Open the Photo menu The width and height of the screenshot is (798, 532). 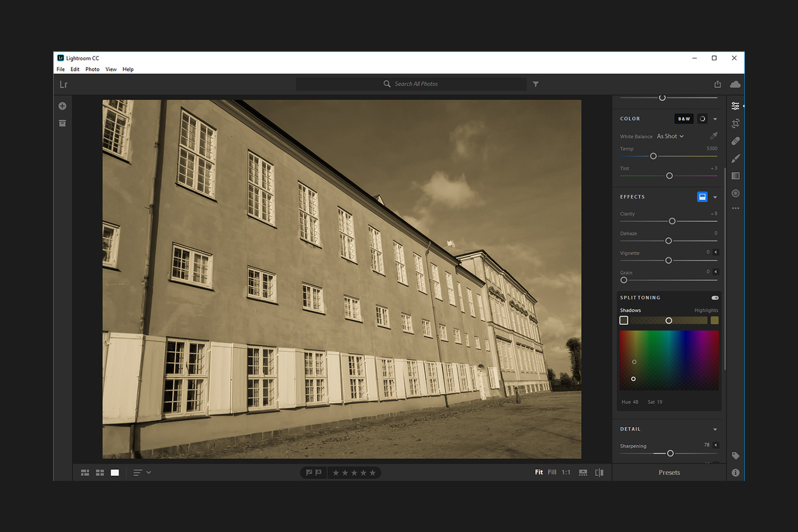coord(92,69)
